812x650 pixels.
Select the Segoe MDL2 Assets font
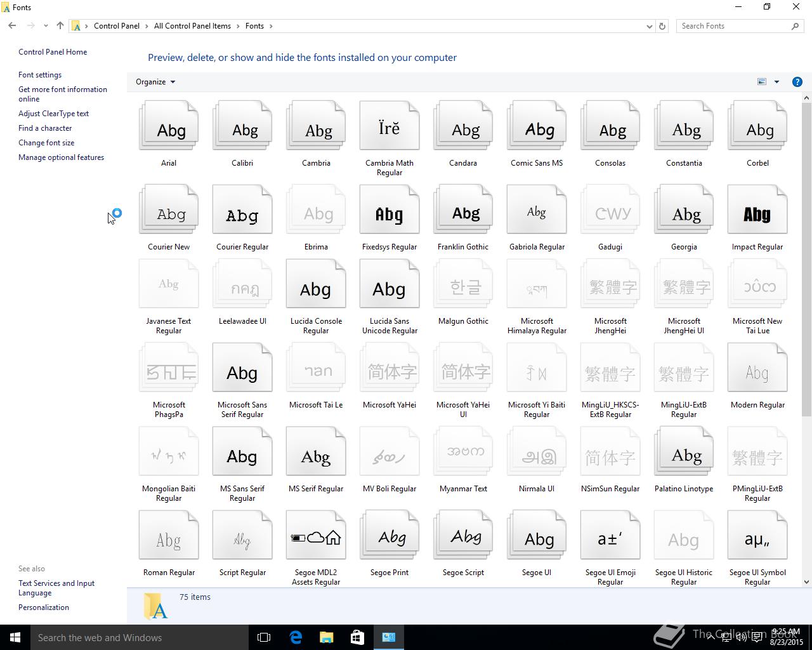pos(316,535)
